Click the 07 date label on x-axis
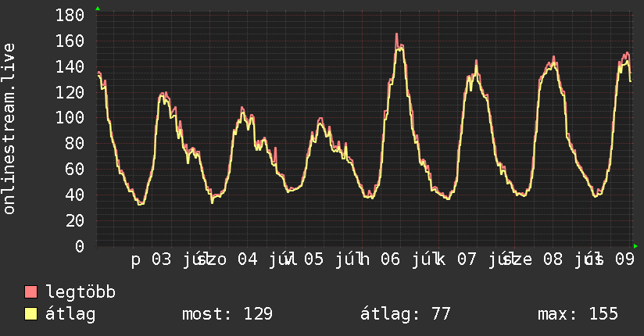Screen dimensions: 644x336 [467, 259]
